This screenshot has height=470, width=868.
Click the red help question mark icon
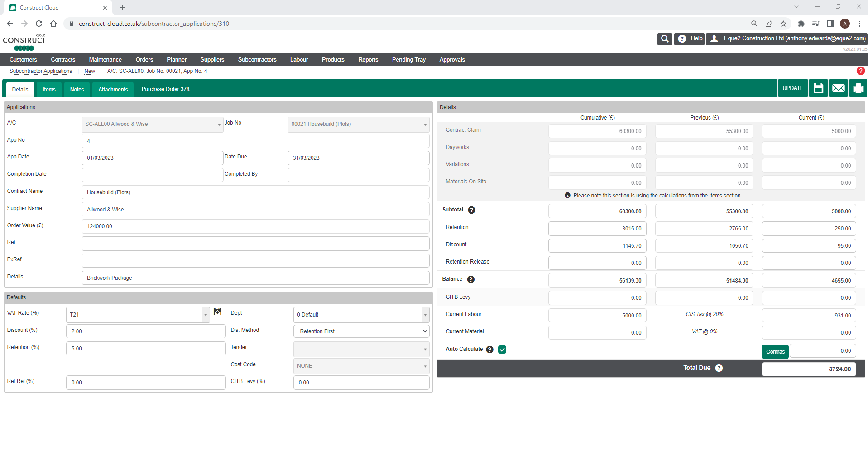[x=860, y=71]
